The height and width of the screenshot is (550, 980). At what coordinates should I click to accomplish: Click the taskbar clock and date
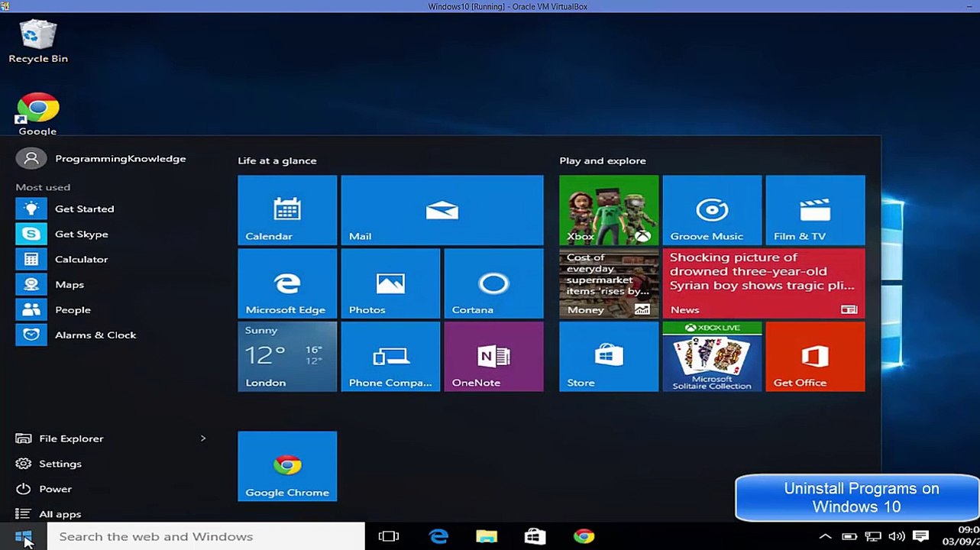pyautogui.click(x=960, y=536)
